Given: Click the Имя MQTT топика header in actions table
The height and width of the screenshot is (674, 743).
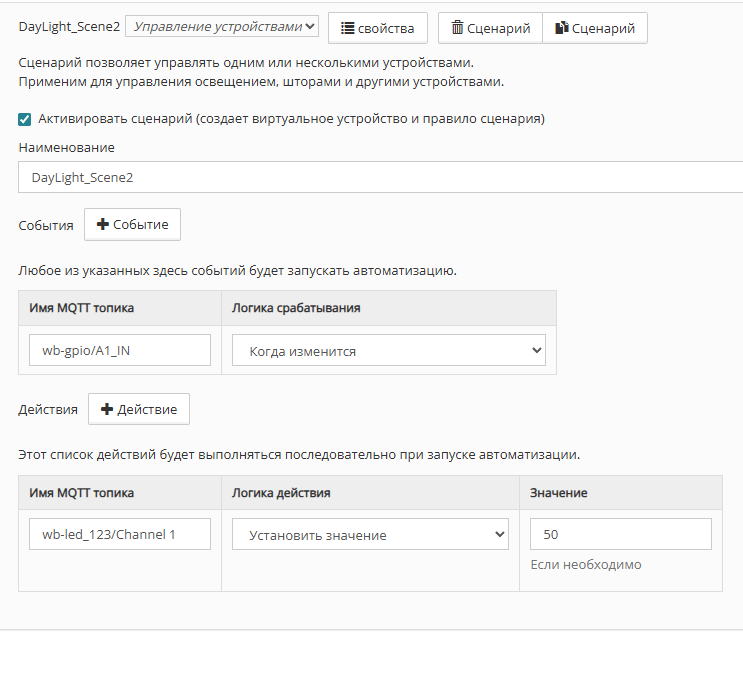Looking at the screenshot, I should click(82, 492).
